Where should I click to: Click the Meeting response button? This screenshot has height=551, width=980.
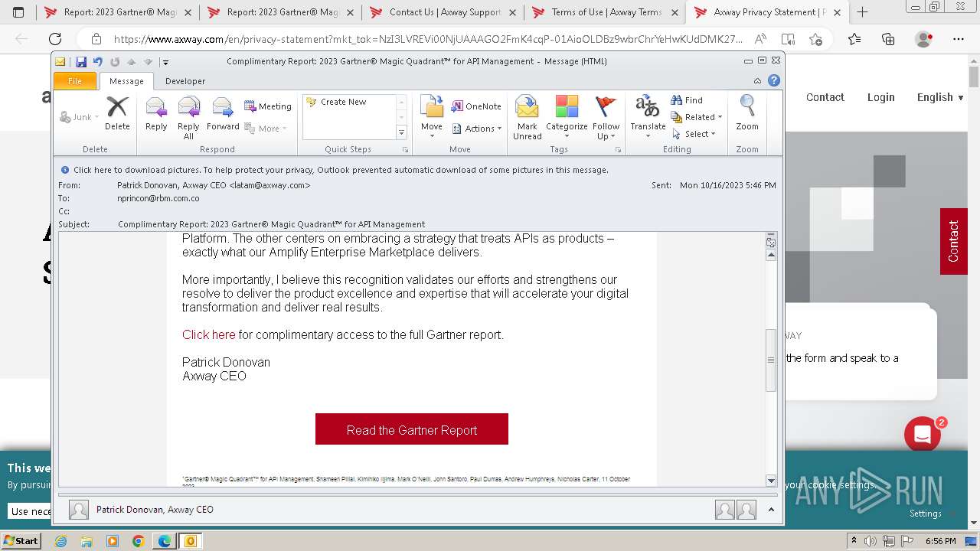pos(268,106)
